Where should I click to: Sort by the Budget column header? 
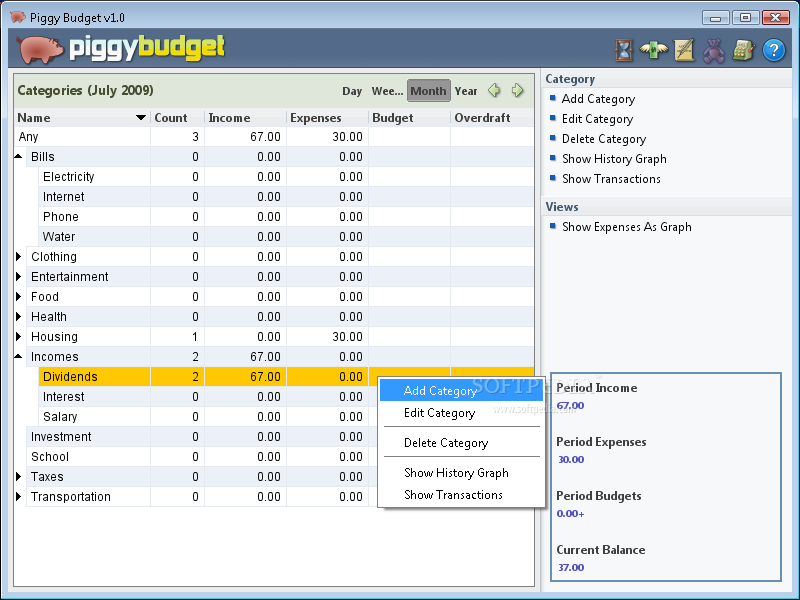tap(409, 118)
